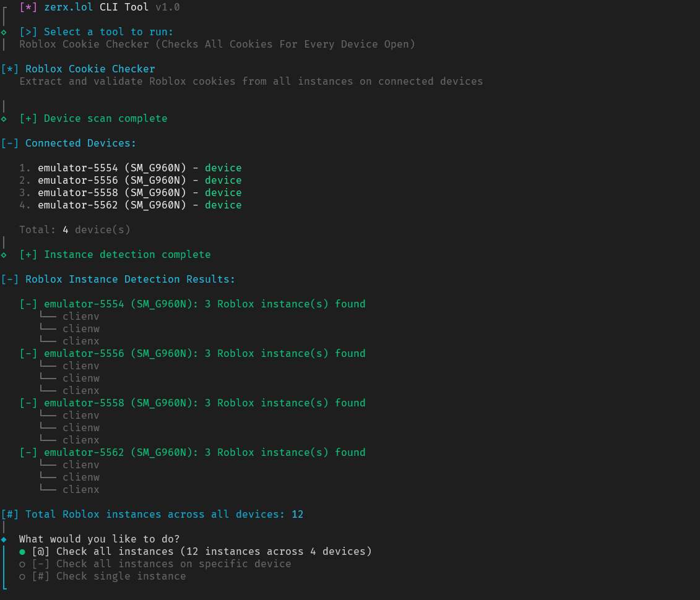This screenshot has width=700, height=600.
Task: Click the green device status of emulator-5558
Action: coord(223,192)
